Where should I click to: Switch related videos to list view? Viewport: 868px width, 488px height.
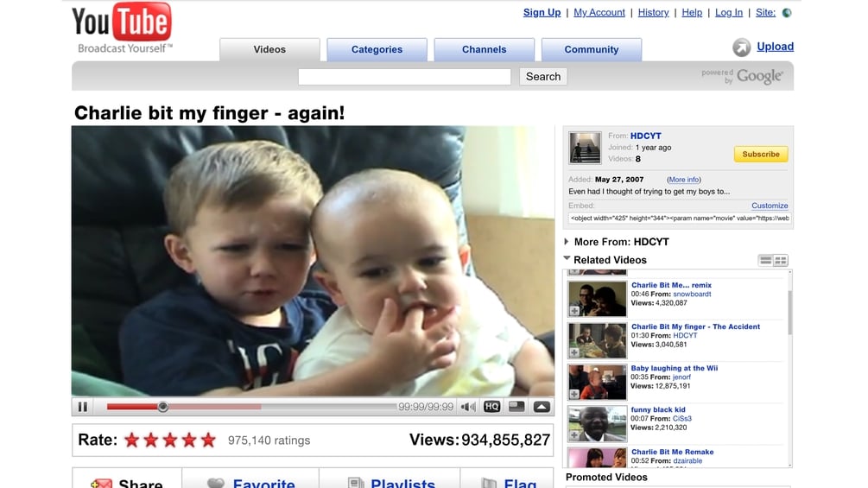coord(765,260)
